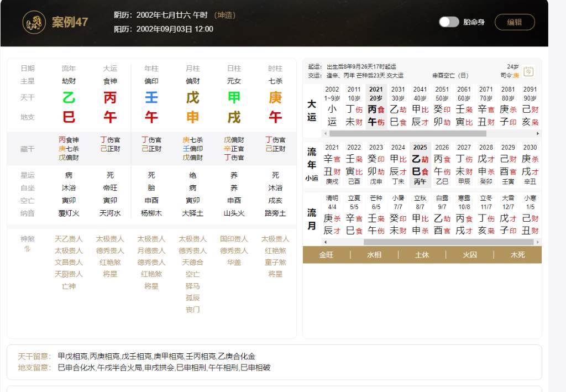Click the 天乙贵人 link under 流年
Image resolution: width=566 pixels, height=392 pixels.
[x=69, y=239]
